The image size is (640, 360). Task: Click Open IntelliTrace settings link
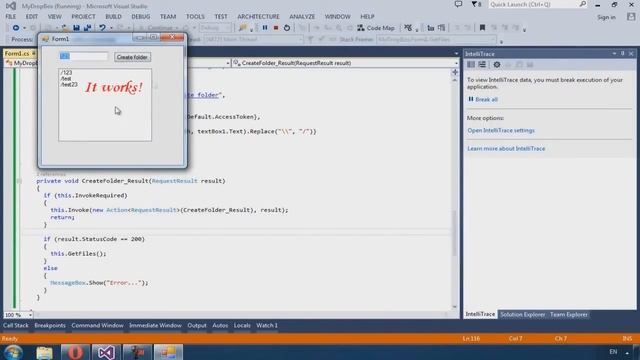pos(501,131)
